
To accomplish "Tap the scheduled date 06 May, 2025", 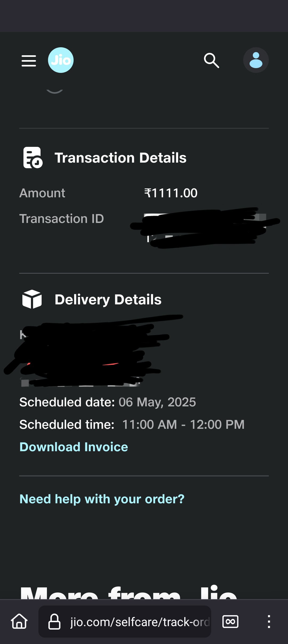I will tap(157, 402).
